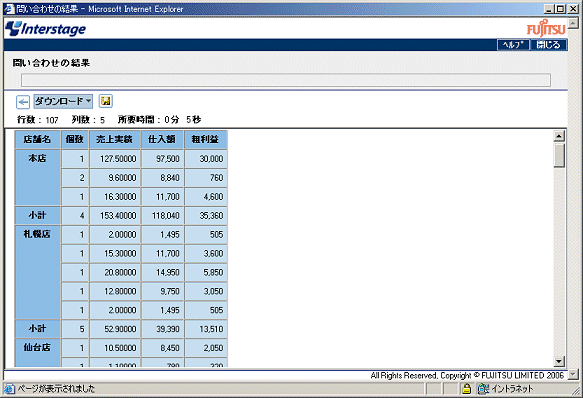The height and width of the screenshot is (398, 583).
Task: Open the ダウンロード dropdown
Action: point(63,101)
